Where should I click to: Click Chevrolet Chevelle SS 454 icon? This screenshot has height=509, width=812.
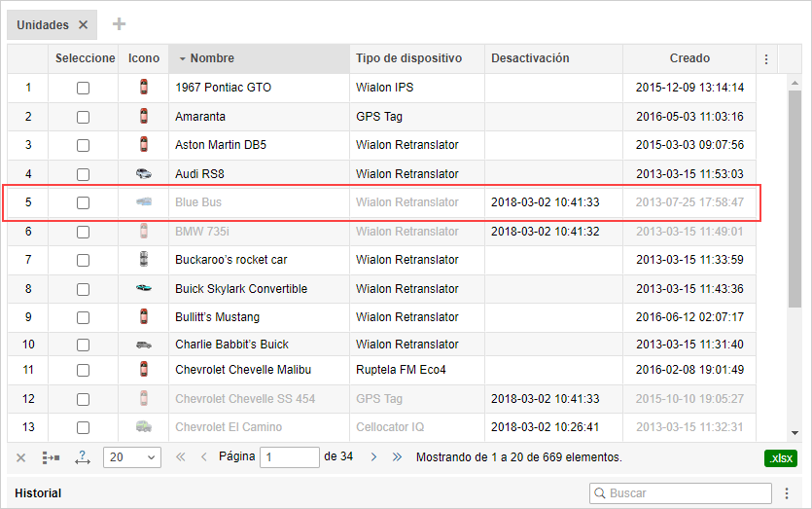pyautogui.click(x=144, y=399)
